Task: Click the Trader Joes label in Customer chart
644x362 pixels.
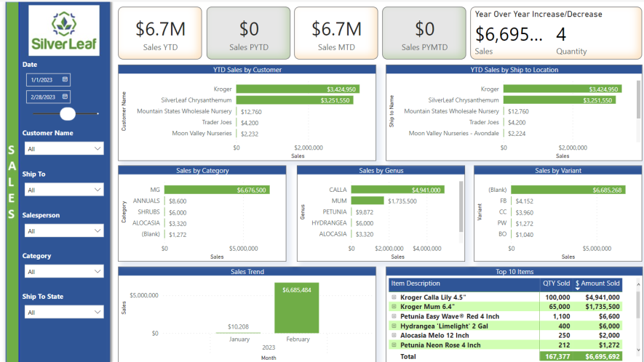Action: click(217, 122)
